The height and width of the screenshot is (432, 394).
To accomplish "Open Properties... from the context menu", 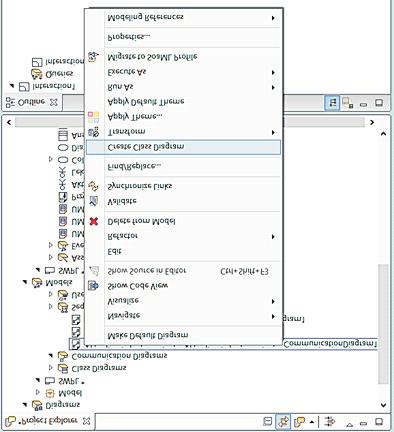I will click(183, 37).
